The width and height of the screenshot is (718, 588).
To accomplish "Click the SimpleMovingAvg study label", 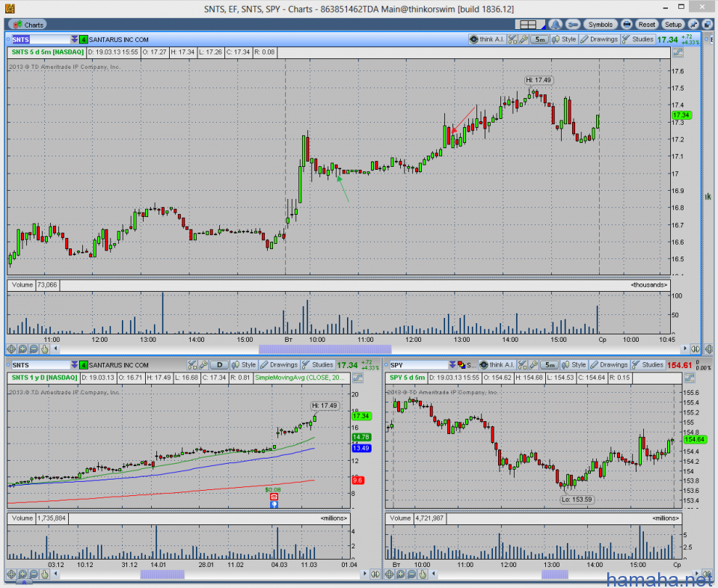I will (300, 378).
